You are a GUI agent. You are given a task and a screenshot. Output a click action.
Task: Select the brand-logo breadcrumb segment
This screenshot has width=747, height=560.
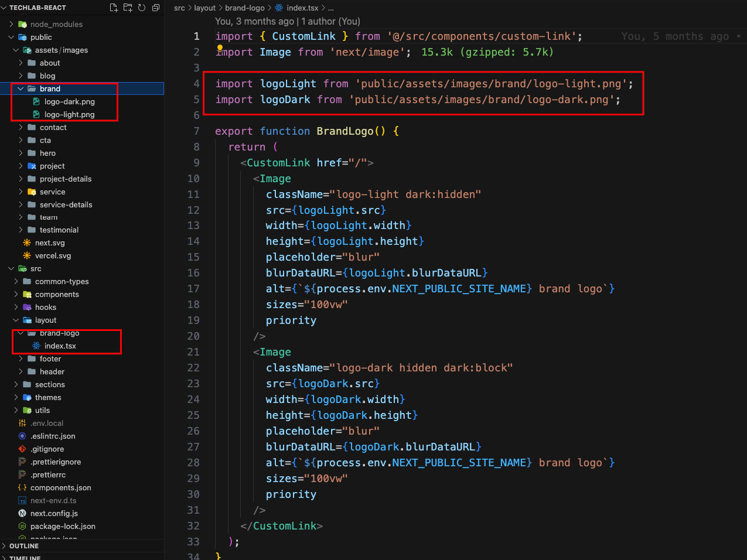coord(244,8)
